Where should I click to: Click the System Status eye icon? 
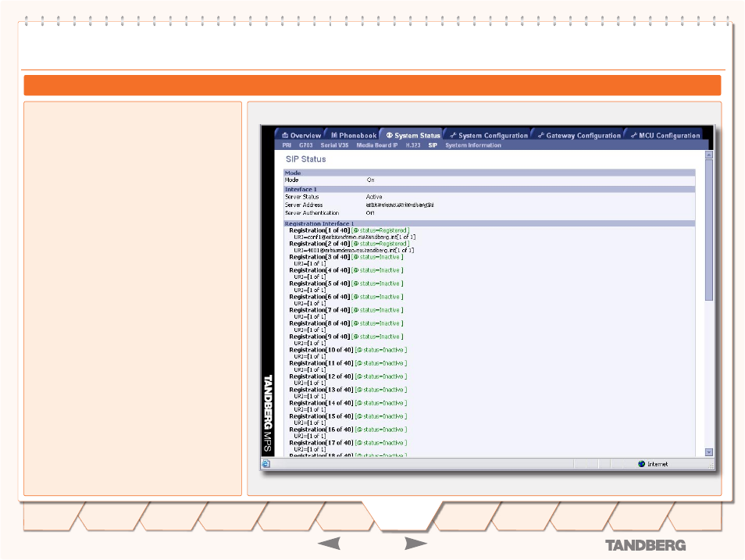[x=389, y=135]
